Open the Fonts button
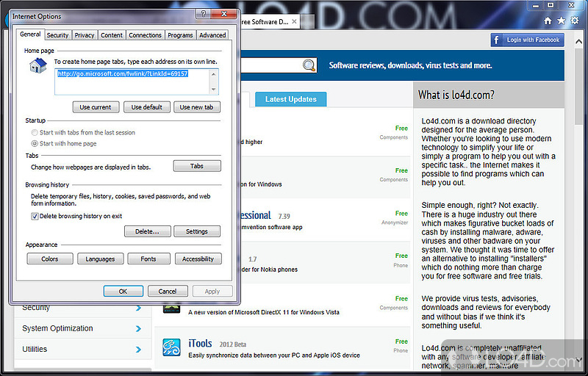Image resolution: width=588 pixels, height=376 pixels. pos(148,258)
